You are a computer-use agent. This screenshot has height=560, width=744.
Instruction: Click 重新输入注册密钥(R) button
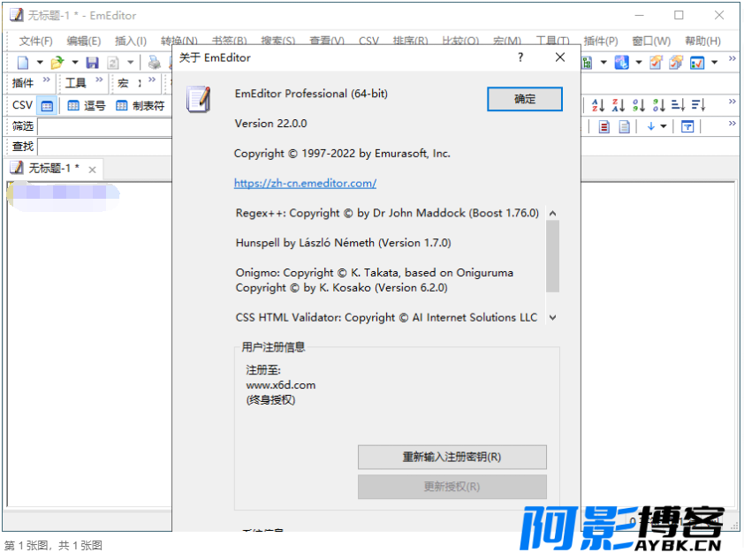tap(452, 458)
